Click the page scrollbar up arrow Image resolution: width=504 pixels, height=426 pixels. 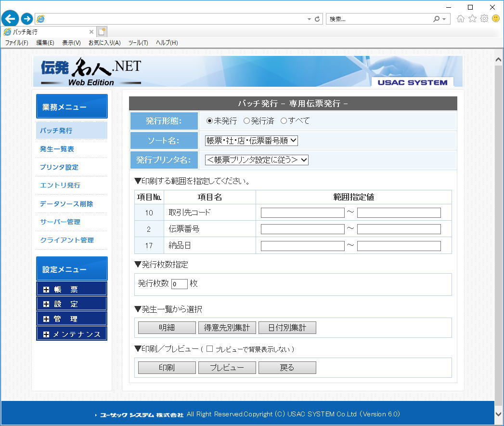point(498,60)
